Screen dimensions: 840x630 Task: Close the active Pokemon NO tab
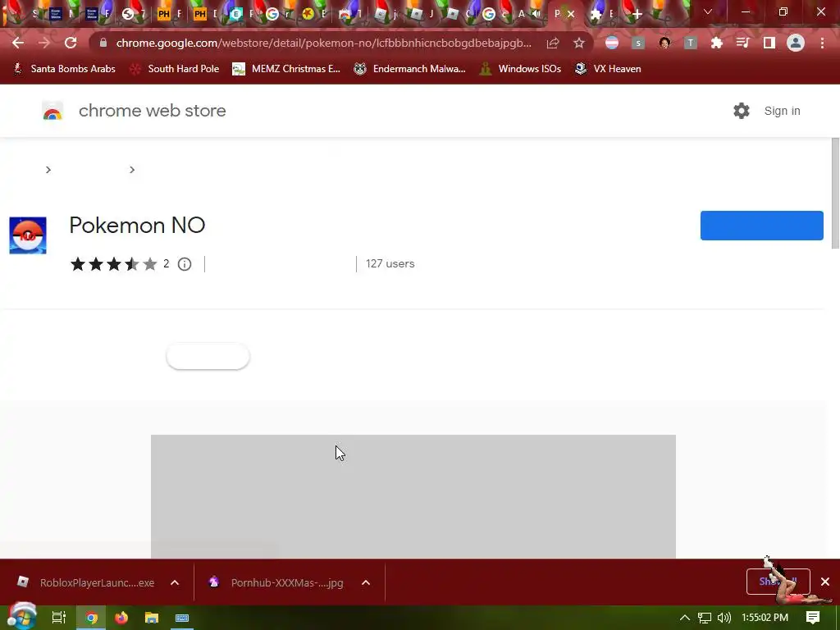571,14
